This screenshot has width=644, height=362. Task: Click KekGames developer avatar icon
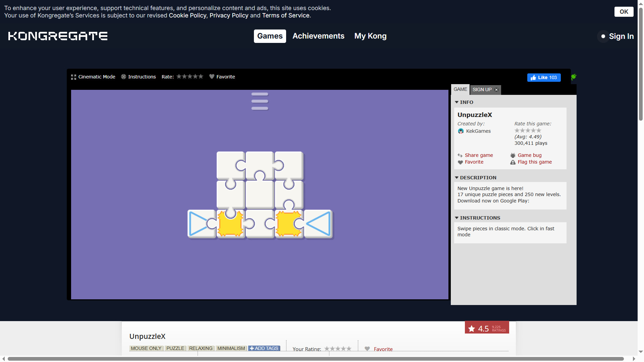pos(461,131)
